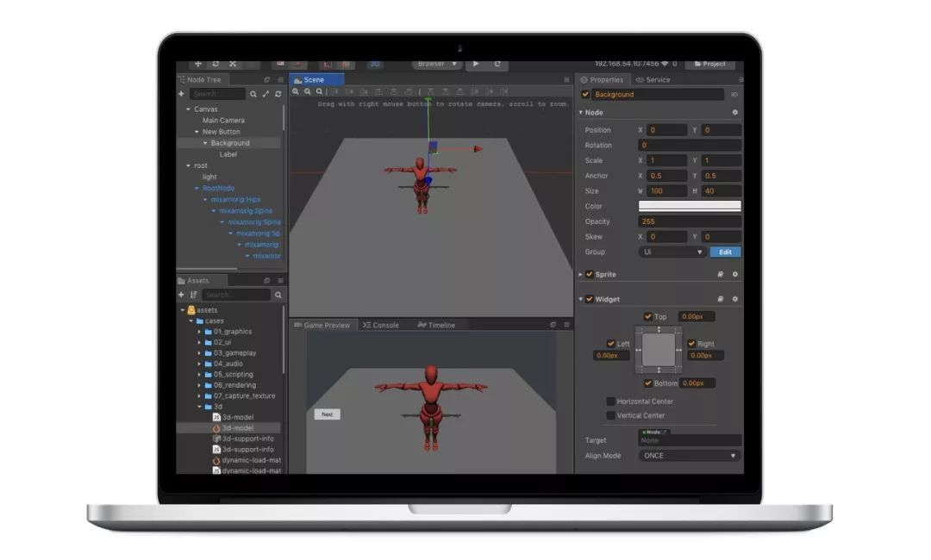931x560 pixels.
Task: Select the scale transform tool in top toolbar
Action: coord(233,64)
